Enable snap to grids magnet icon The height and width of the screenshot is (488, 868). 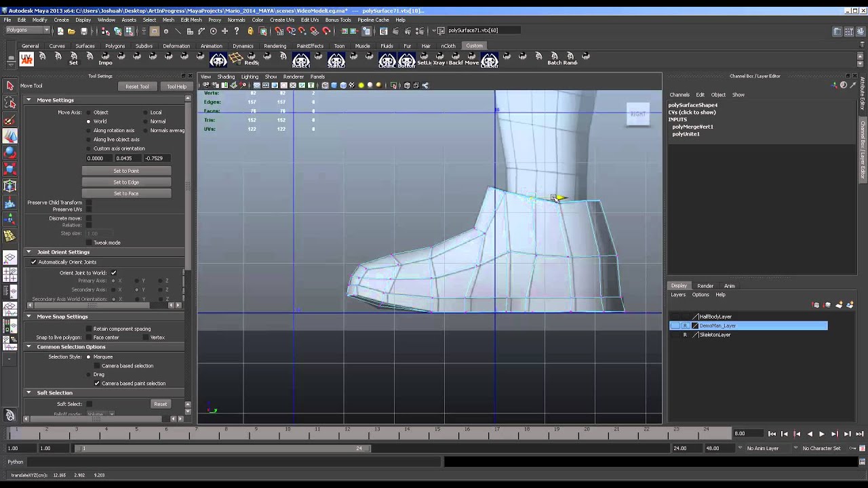279,30
